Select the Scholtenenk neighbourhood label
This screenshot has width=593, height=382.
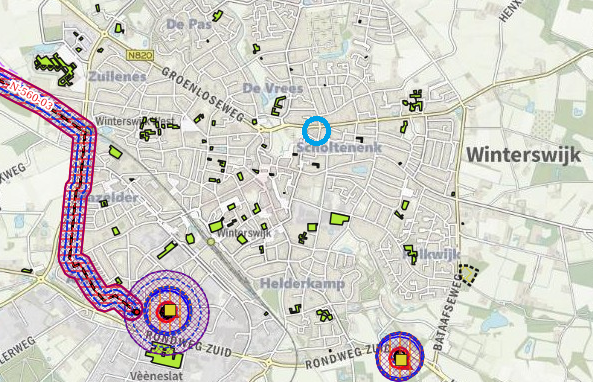click(339, 148)
